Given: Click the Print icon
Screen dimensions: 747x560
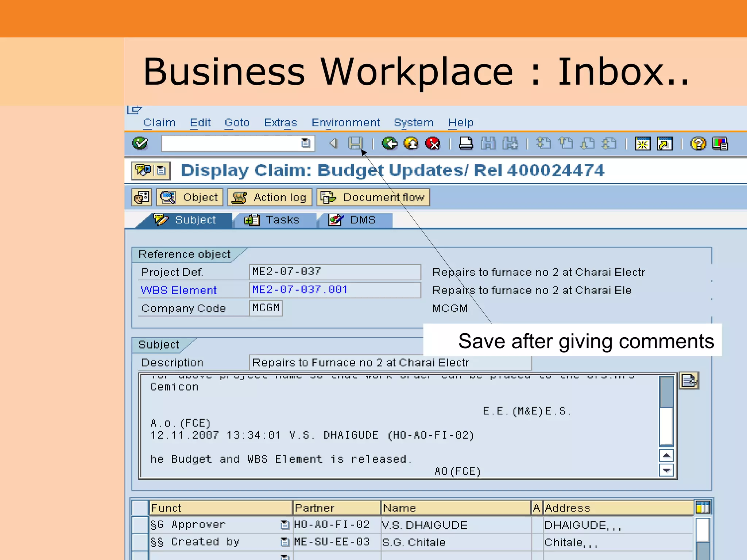Looking at the screenshot, I should click(466, 143).
